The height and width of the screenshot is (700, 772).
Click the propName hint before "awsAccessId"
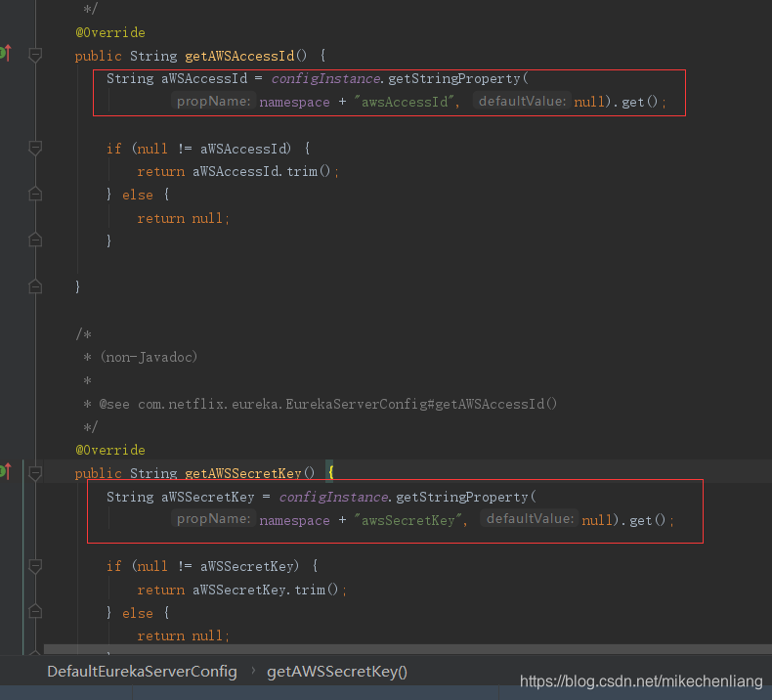pyautogui.click(x=213, y=101)
